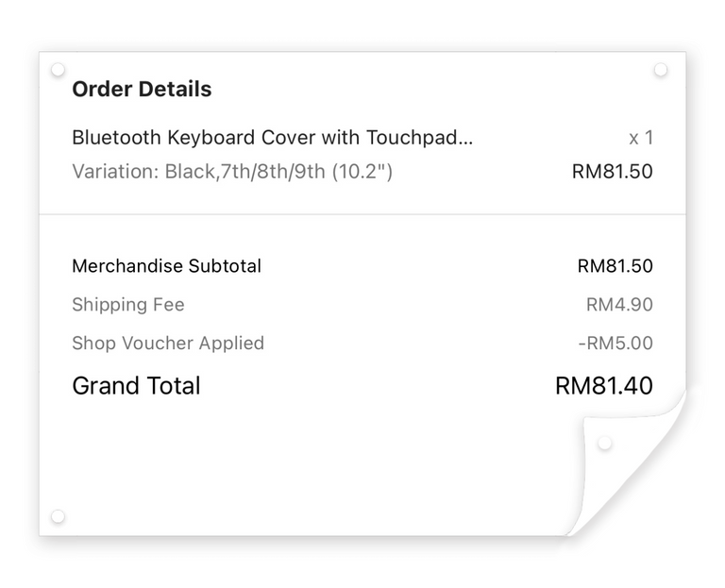Select the Grand Total label
725x588 pixels.
point(136,385)
